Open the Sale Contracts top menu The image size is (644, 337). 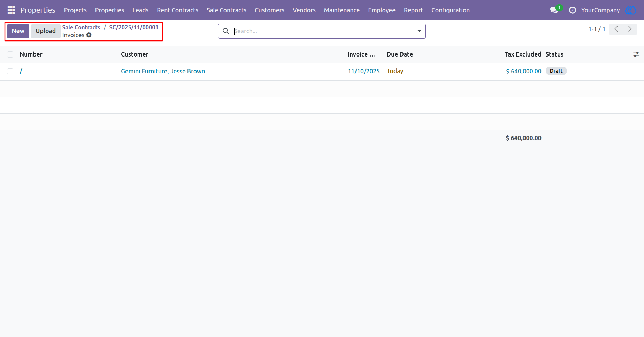227,10
